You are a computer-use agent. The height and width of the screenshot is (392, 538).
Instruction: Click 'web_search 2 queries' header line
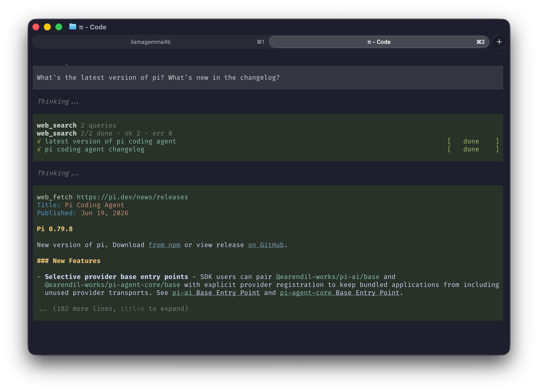tap(76, 125)
